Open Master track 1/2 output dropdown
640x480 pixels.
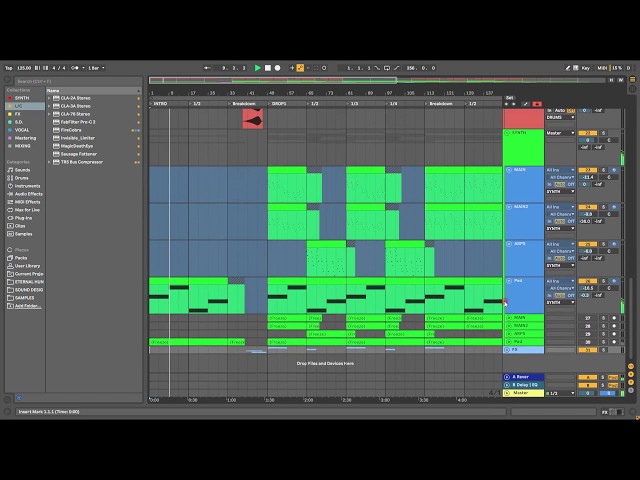(x=560, y=393)
